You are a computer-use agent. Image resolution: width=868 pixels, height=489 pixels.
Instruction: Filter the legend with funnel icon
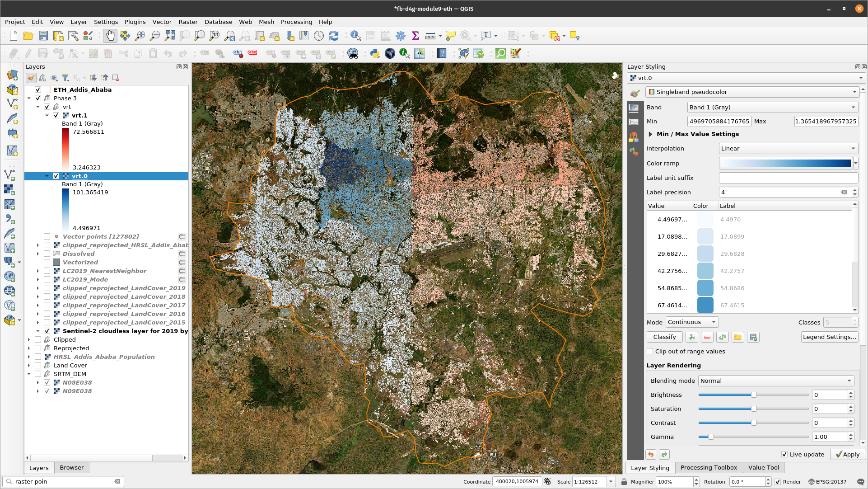pos(65,78)
